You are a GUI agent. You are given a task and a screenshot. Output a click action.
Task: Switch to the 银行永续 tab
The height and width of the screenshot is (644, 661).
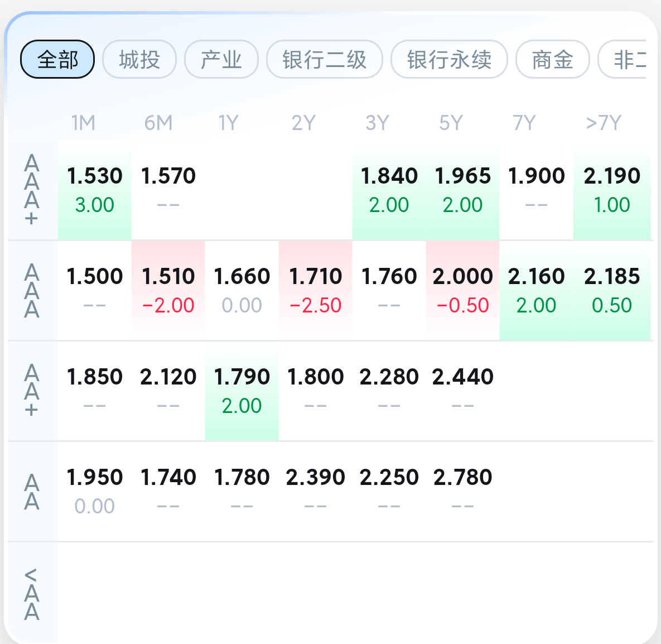[449, 59]
